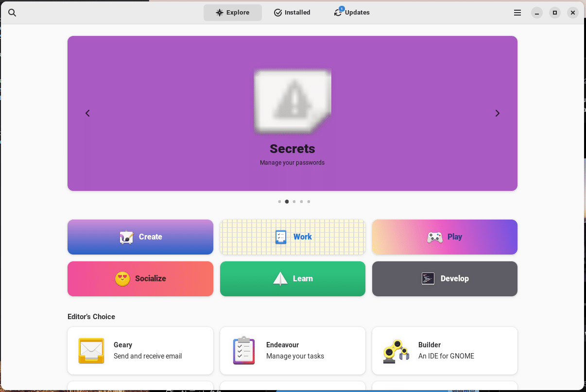Open the Endeavour task manager listing
Image resolution: width=586 pixels, height=392 pixels.
click(x=293, y=350)
